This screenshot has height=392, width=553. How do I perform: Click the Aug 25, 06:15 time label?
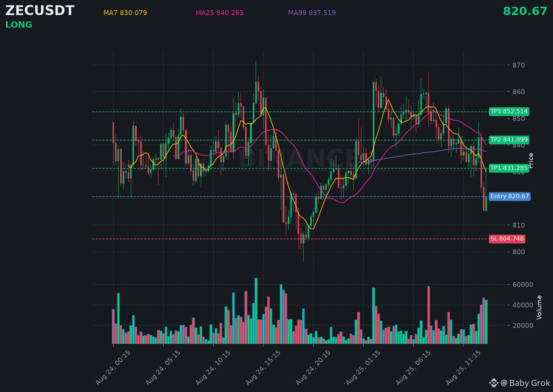coord(413,368)
